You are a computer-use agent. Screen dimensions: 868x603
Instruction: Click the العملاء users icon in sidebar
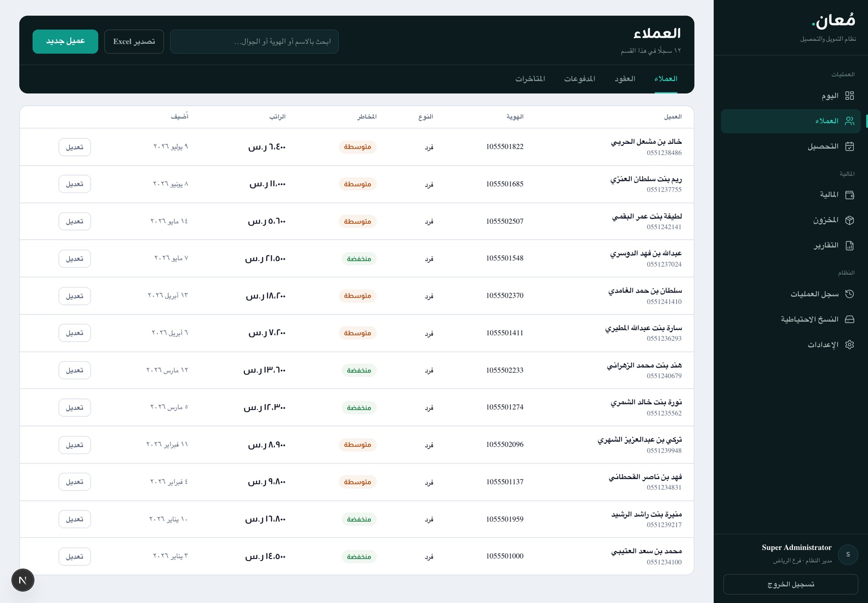850,121
